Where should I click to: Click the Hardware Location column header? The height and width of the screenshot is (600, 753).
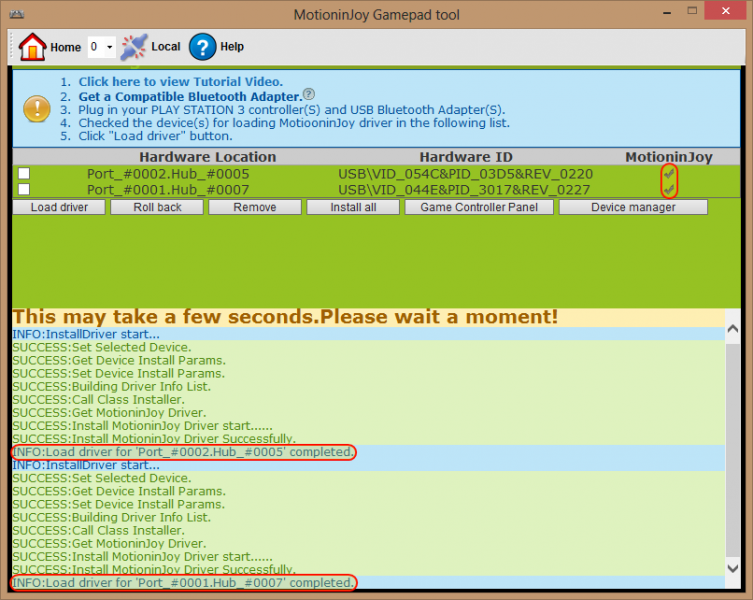[207, 157]
